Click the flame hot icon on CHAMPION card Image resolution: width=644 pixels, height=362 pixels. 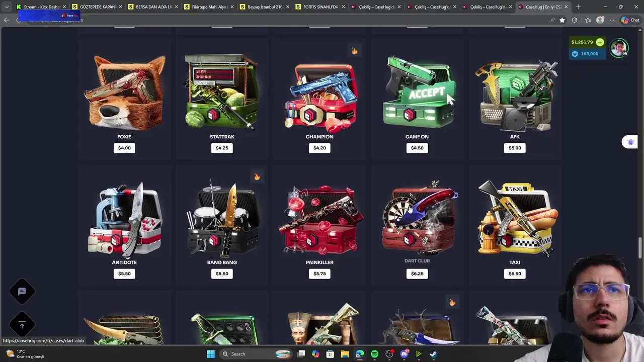click(x=355, y=51)
